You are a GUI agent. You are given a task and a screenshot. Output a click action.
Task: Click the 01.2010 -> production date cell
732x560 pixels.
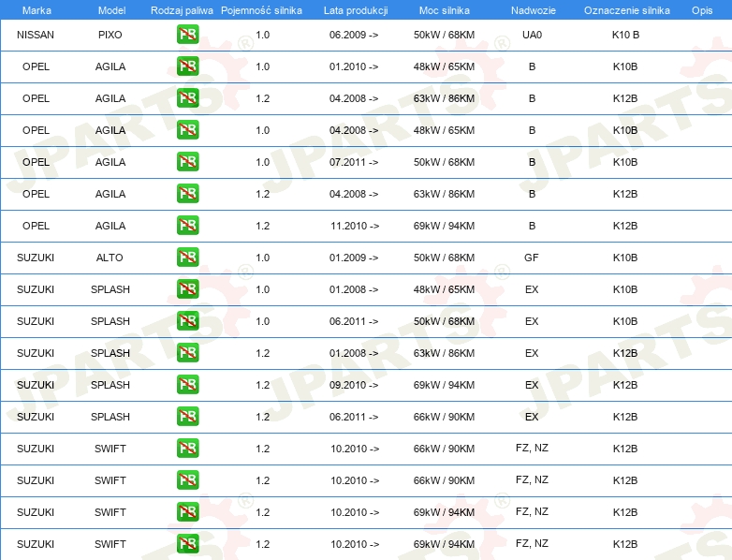354,66
